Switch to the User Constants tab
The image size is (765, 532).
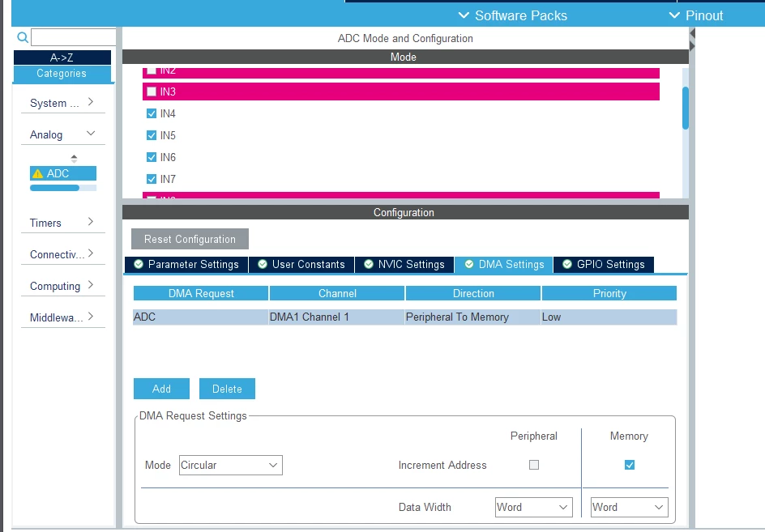[301, 264]
